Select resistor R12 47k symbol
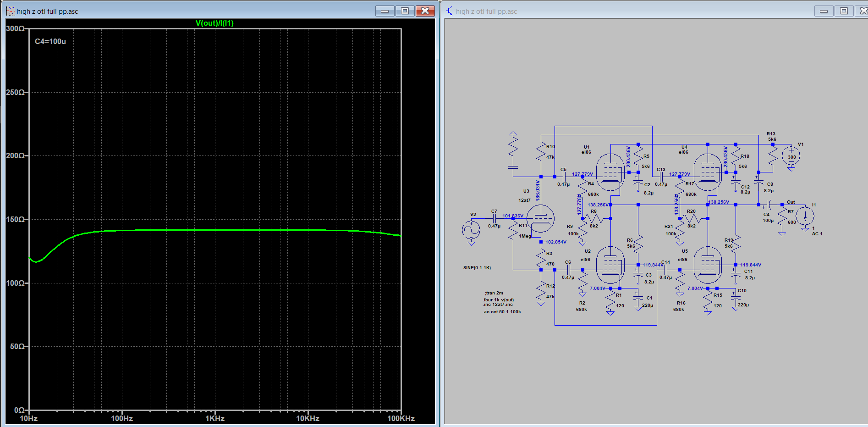The width and height of the screenshot is (868, 427). (541, 291)
